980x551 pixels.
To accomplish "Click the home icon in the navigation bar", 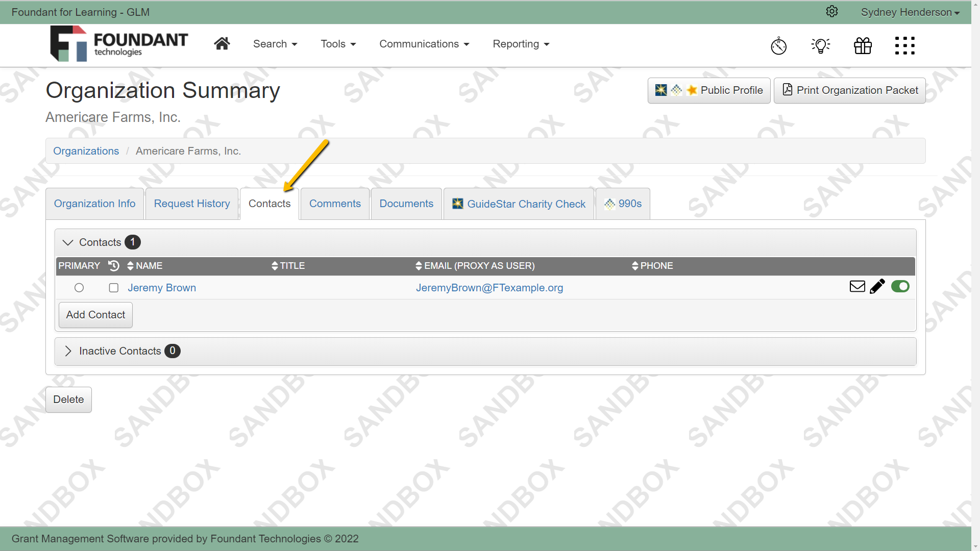I will [222, 43].
